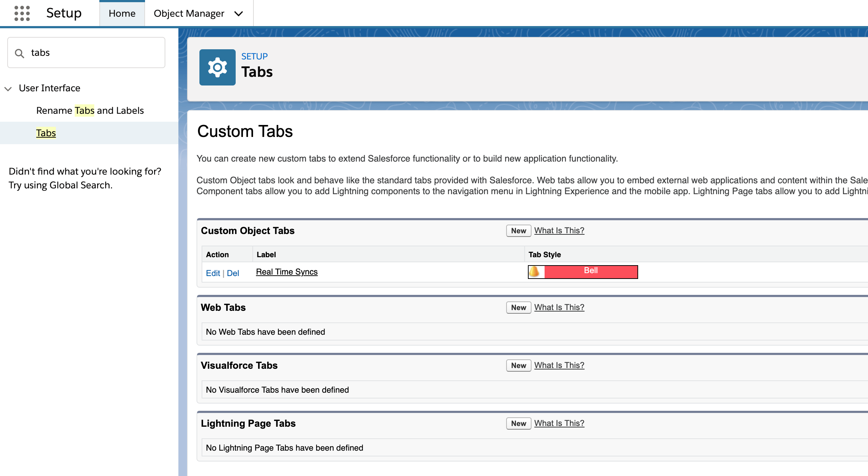Click the Tab Style column header
868x476 pixels.
click(545, 255)
